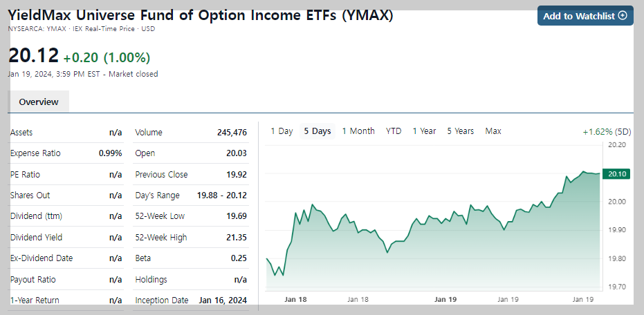Click the 19.69 52-week low value
This screenshot has width=644, height=315.
point(237,216)
